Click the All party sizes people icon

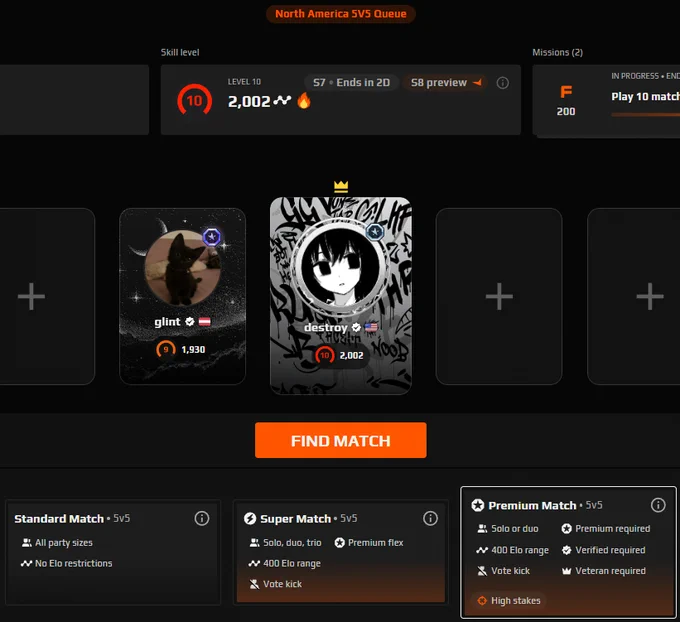coord(26,543)
